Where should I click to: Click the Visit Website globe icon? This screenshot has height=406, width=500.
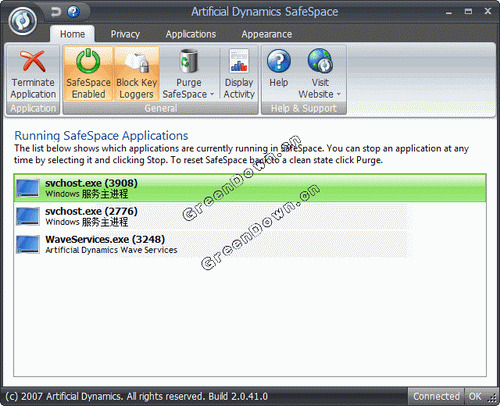tap(320, 61)
